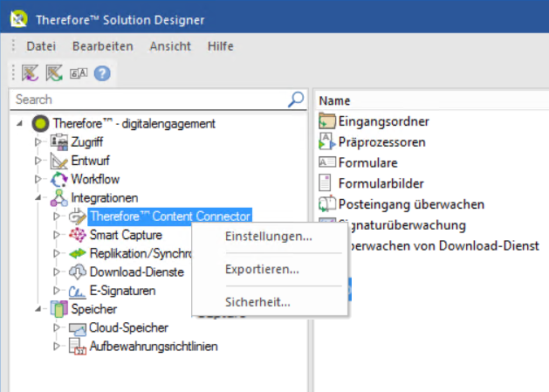Click the magnifier search icon

[296, 100]
